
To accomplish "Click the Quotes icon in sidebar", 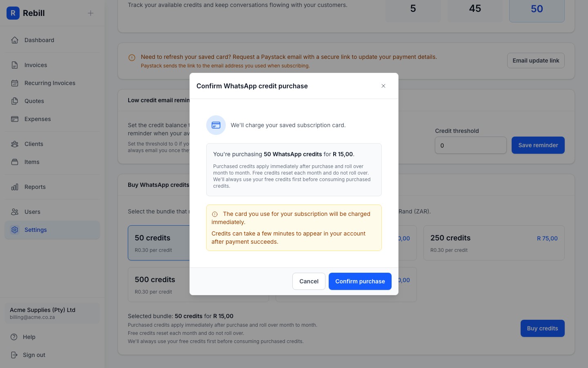I will (15, 101).
